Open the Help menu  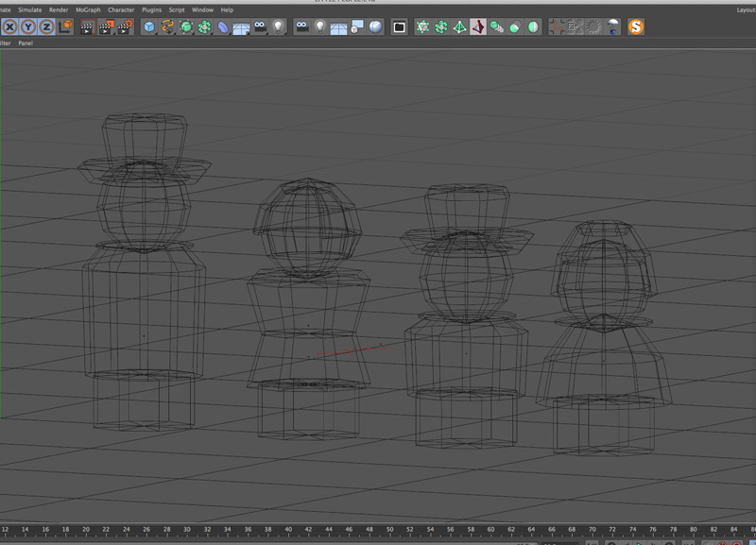click(x=227, y=9)
